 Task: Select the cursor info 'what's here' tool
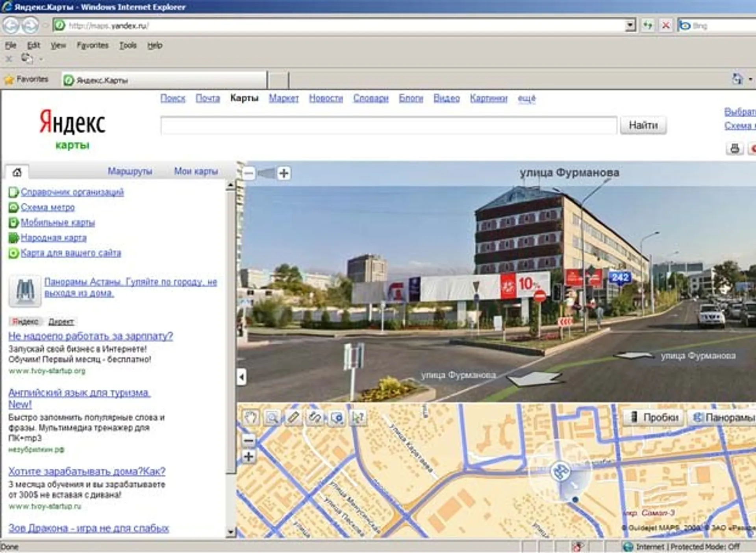point(358,418)
